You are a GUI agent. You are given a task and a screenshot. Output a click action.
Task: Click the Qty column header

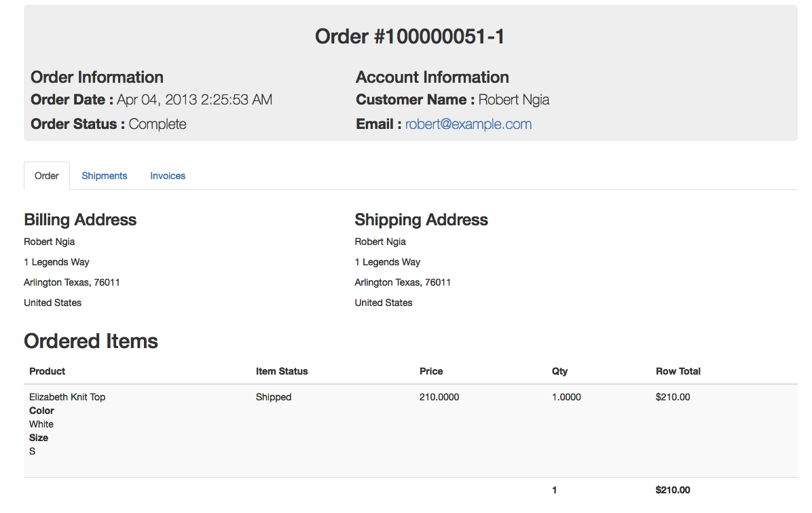click(x=560, y=371)
